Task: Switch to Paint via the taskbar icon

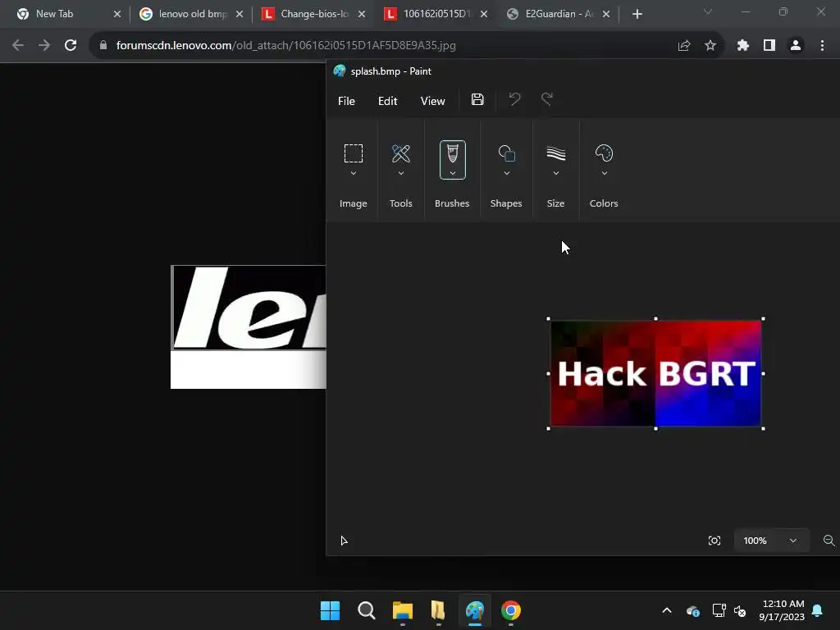Action: pos(475,610)
